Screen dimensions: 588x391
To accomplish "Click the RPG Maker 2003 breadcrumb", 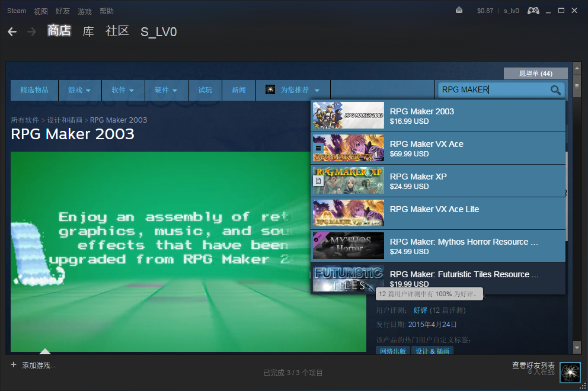I will point(119,120).
